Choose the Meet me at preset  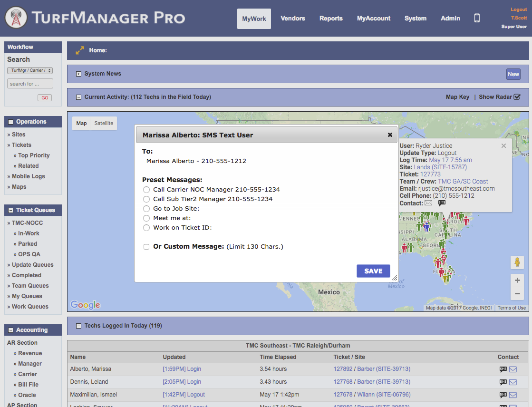coord(146,218)
